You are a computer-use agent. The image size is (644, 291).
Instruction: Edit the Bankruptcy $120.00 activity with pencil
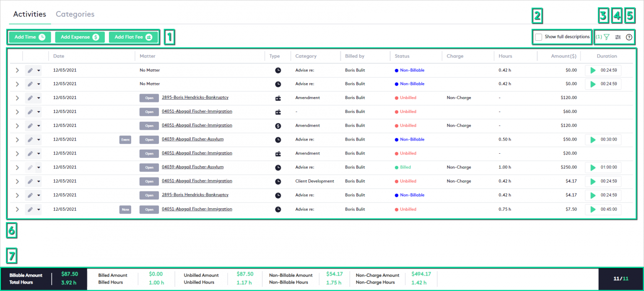[30, 98]
